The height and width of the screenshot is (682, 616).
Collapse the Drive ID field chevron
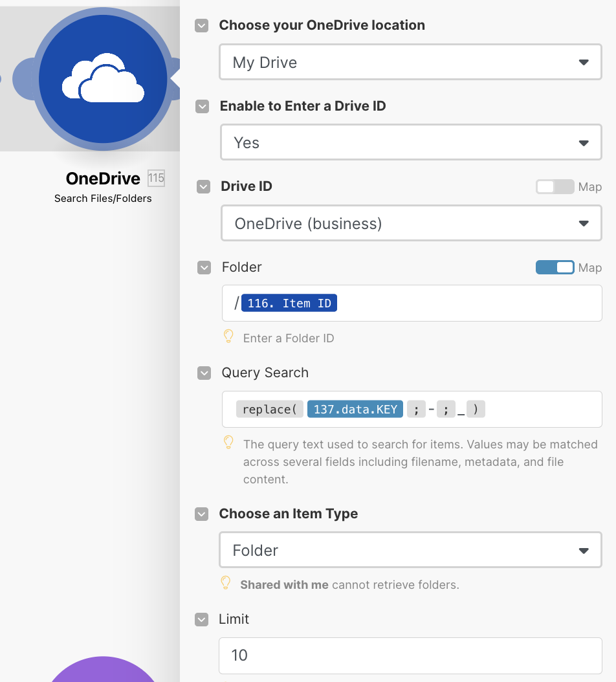pyautogui.click(x=203, y=186)
